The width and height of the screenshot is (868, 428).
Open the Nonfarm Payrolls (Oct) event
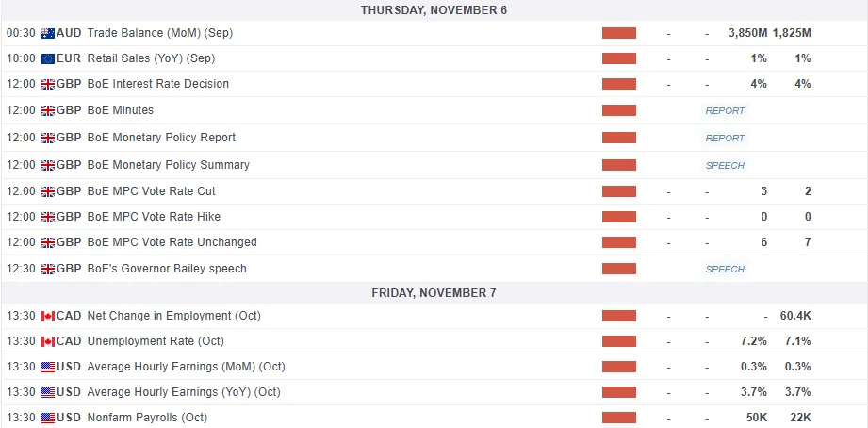147,418
